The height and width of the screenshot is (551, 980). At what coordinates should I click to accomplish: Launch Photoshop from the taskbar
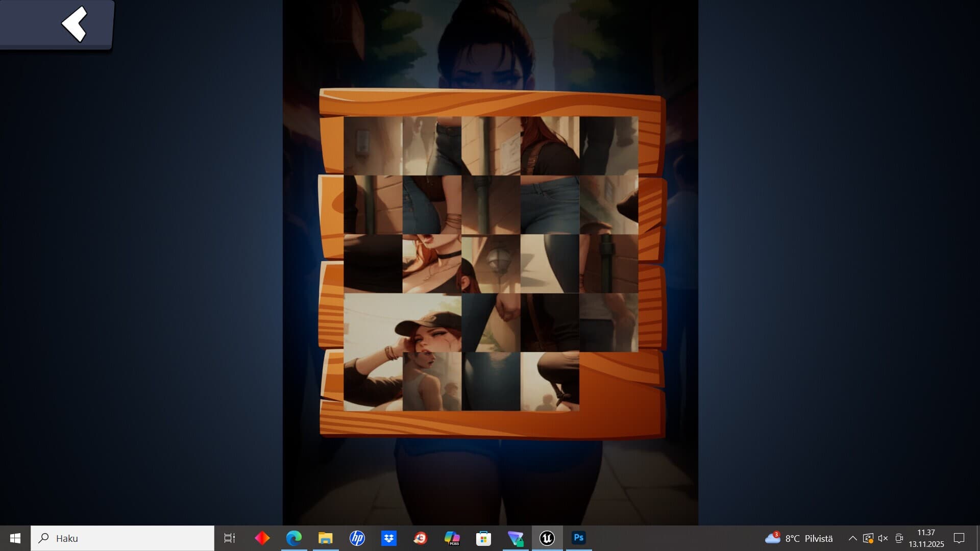(x=578, y=538)
